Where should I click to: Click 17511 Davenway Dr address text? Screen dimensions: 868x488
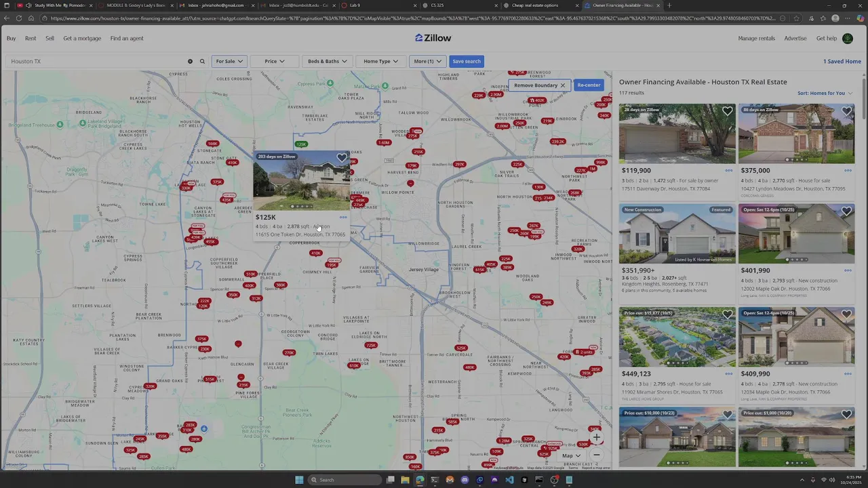click(x=666, y=189)
